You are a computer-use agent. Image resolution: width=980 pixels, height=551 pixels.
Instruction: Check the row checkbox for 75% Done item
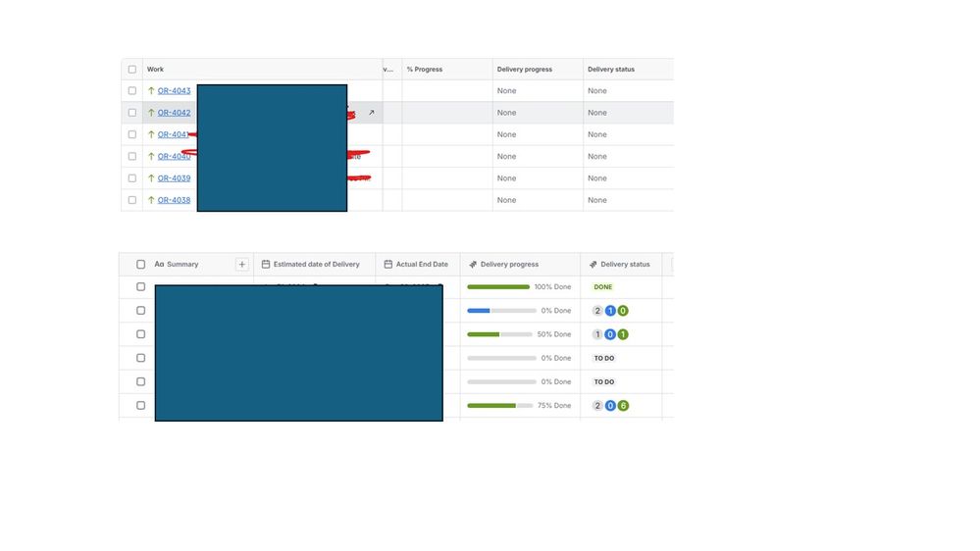pyautogui.click(x=140, y=406)
